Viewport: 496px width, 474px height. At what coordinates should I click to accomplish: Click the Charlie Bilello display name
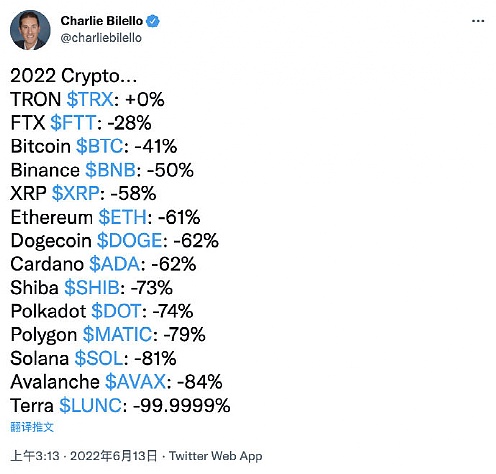pyautogui.click(x=102, y=21)
